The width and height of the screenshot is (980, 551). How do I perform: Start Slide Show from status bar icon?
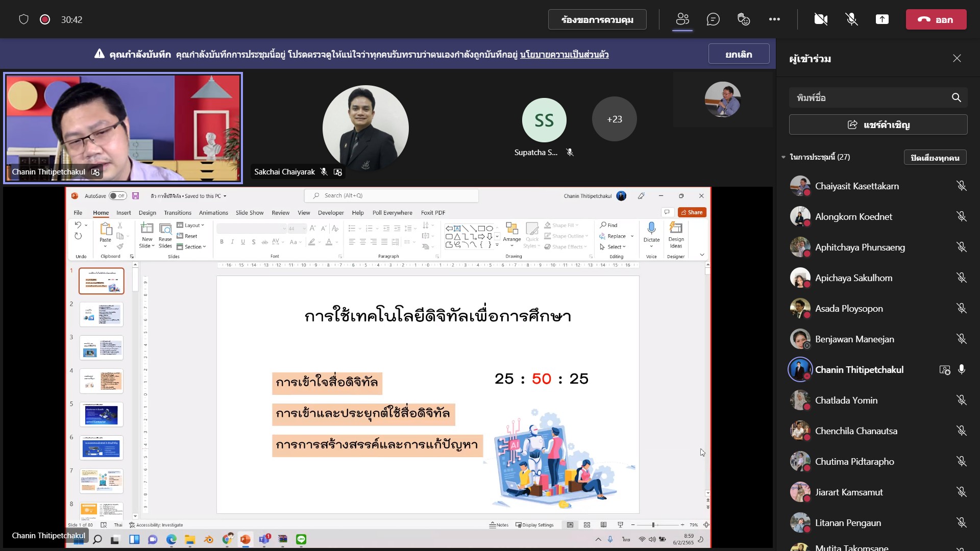[621, 525]
